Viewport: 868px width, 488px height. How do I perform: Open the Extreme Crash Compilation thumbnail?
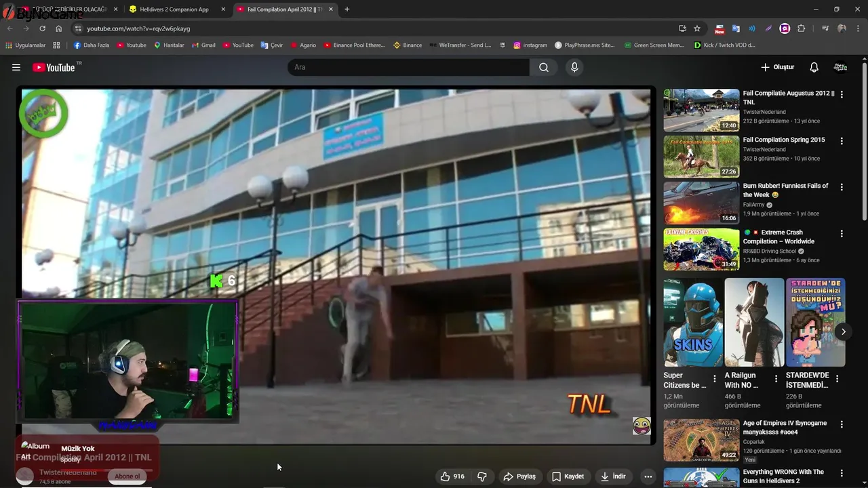pos(701,249)
